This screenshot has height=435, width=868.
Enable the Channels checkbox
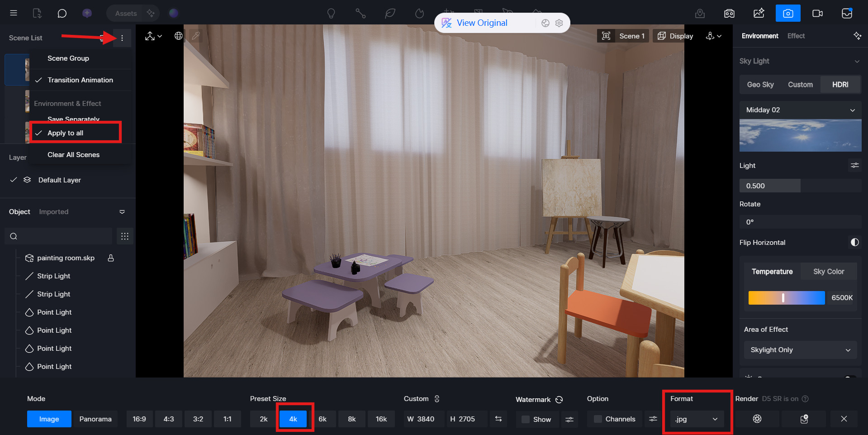click(598, 419)
